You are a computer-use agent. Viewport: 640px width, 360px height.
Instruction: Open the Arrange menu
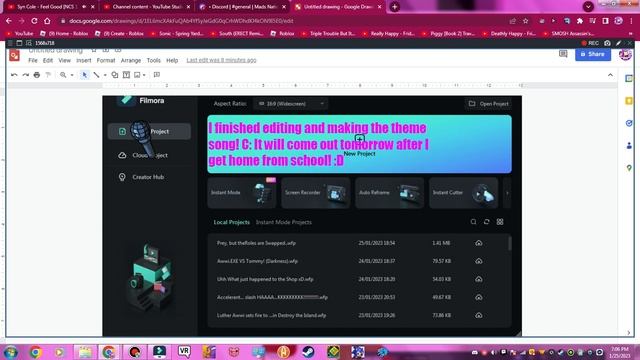pos(131,60)
